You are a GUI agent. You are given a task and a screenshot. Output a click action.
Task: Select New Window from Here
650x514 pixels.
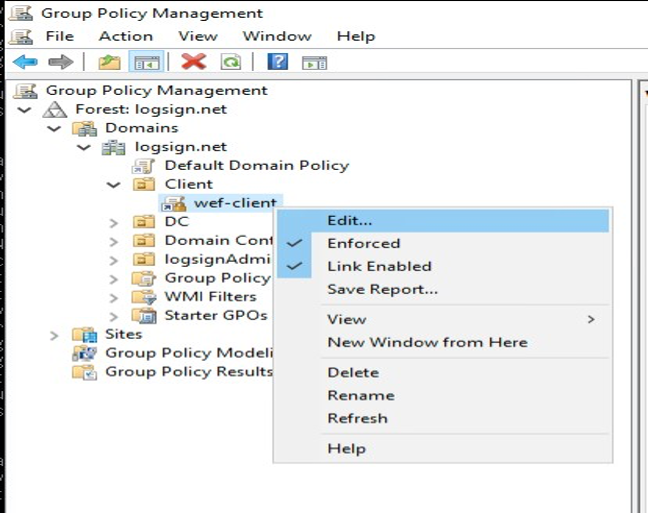443,342
